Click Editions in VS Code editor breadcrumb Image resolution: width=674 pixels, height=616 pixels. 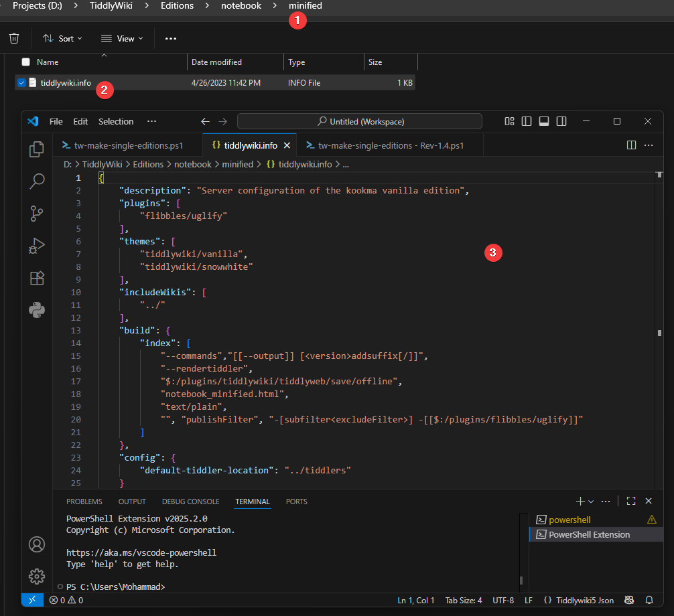click(x=148, y=165)
